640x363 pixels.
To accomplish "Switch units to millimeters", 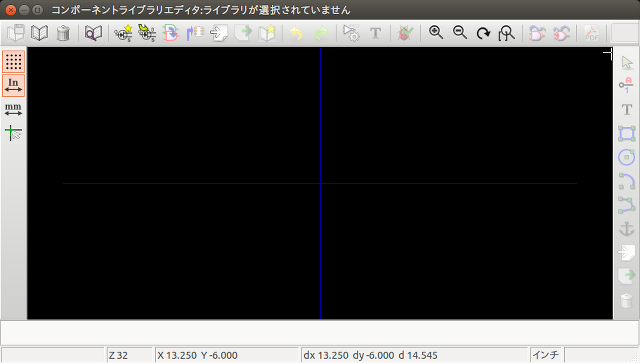I will tap(13, 109).
